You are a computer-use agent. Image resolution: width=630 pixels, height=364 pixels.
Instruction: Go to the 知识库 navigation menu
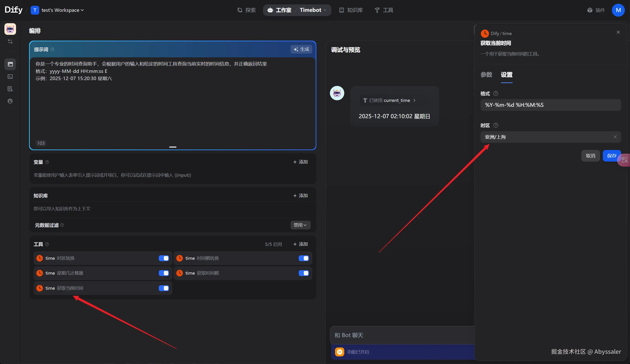351,10
